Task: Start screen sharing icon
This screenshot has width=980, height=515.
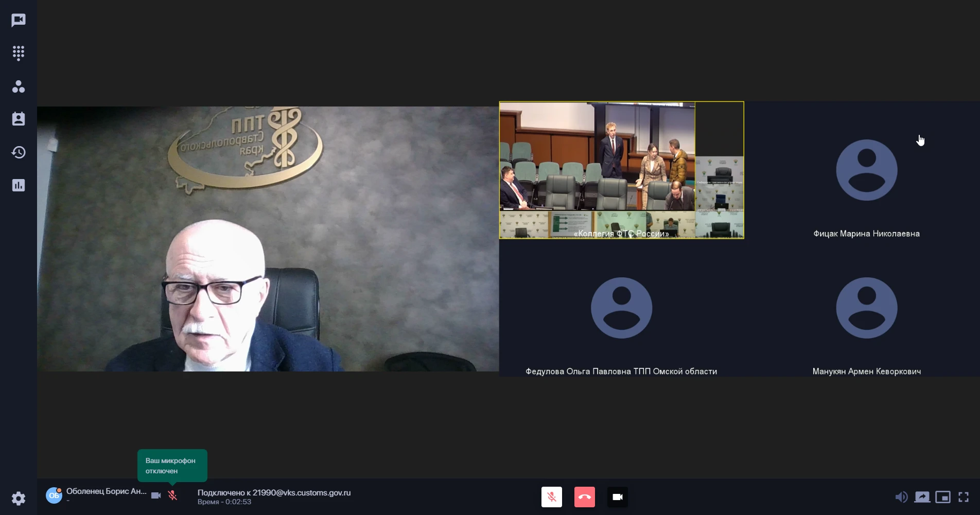Action: tap(922, 497)
